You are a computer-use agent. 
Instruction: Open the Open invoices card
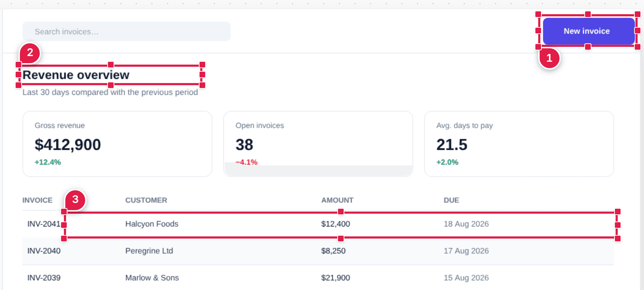pyautogui.click(x=318, y=144)
